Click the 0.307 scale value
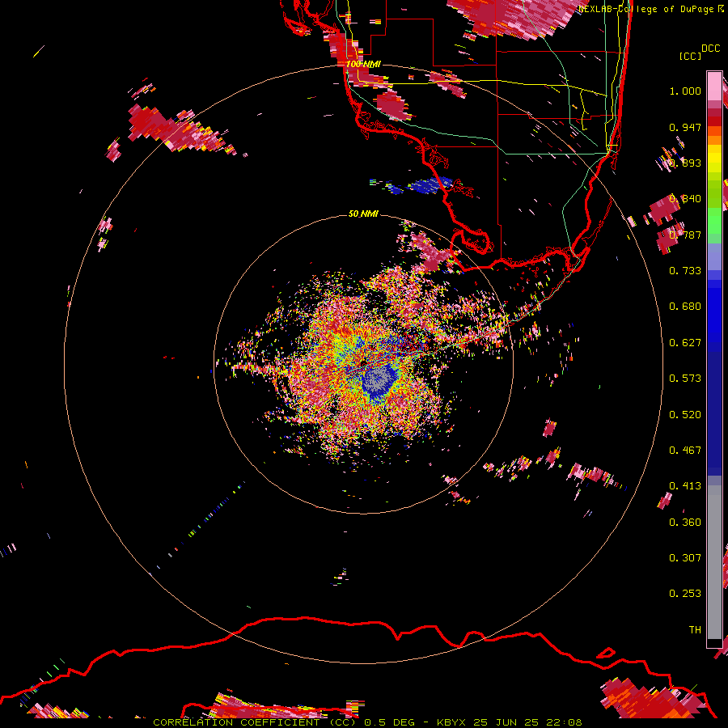Screen dimensions: 728x728 tap(685, 558)
